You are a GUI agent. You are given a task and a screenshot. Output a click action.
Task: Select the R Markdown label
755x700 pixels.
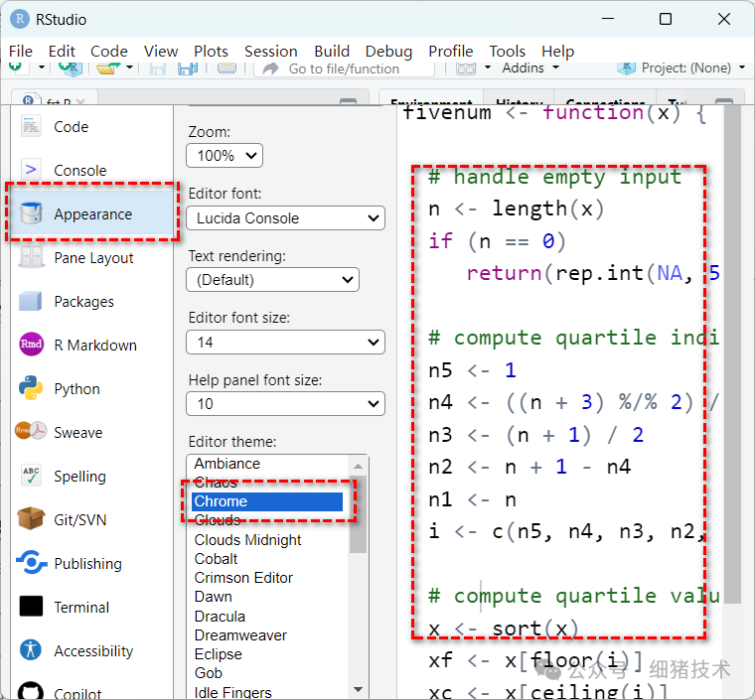pos(95,345)
